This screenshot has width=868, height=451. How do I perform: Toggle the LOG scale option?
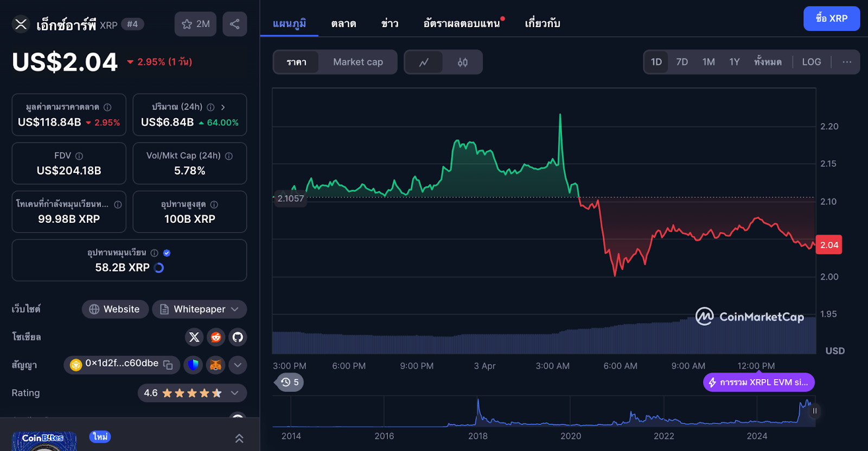click(811, 62)
